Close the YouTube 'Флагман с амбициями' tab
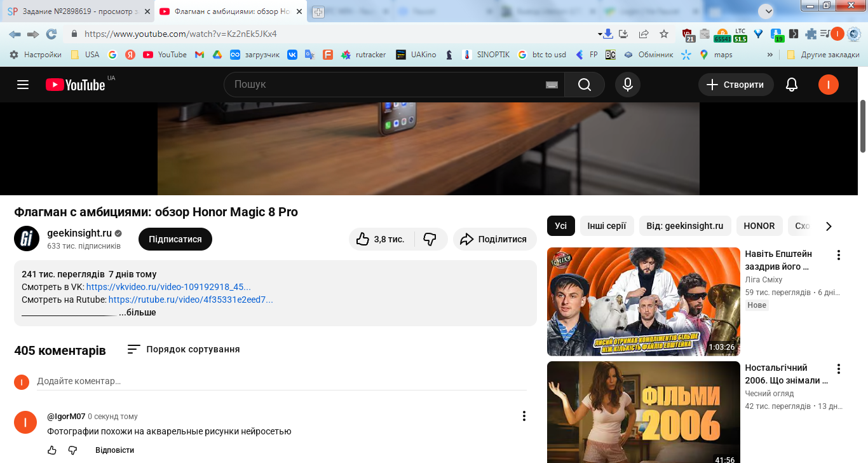Screen dimensions: 868x463 pyautogui.click(x=299, y=11)
